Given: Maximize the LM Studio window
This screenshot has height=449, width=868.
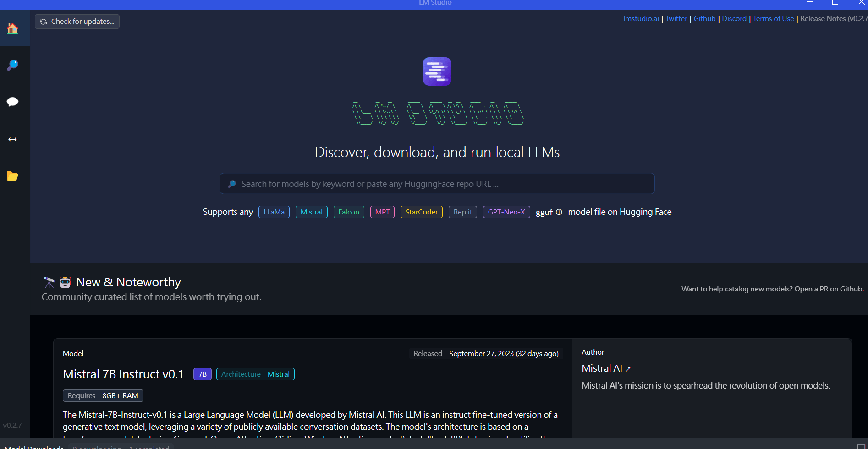Looking at the screenshot, I should [835, 3].
